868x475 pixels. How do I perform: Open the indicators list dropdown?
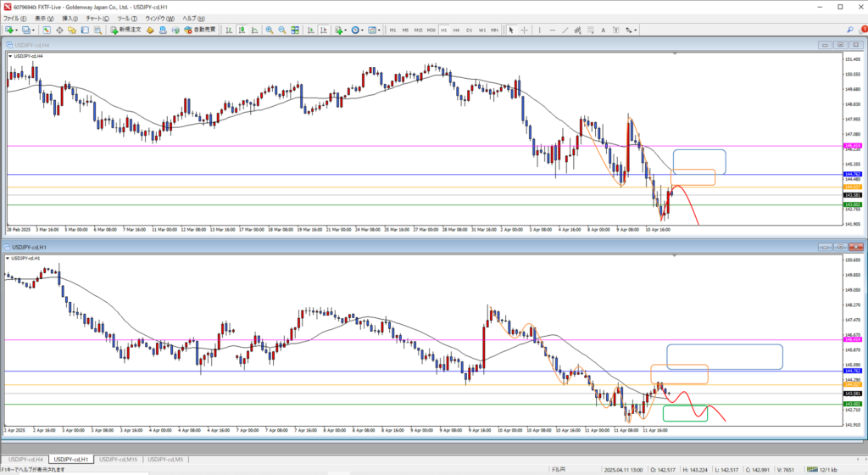click(x=347, y=30)
